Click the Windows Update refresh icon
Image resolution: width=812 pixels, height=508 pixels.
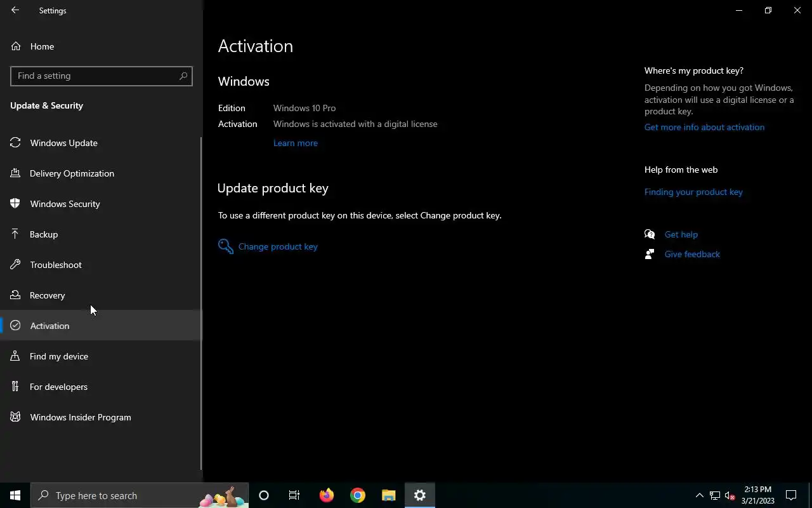[x=15, y=143]
